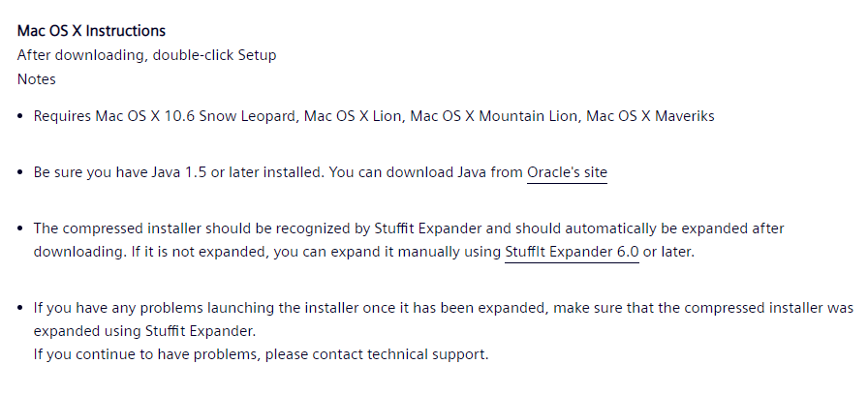Click the bullet beside the launching problems note
This screenshot has height=395, width=868.
pos(21,308)
